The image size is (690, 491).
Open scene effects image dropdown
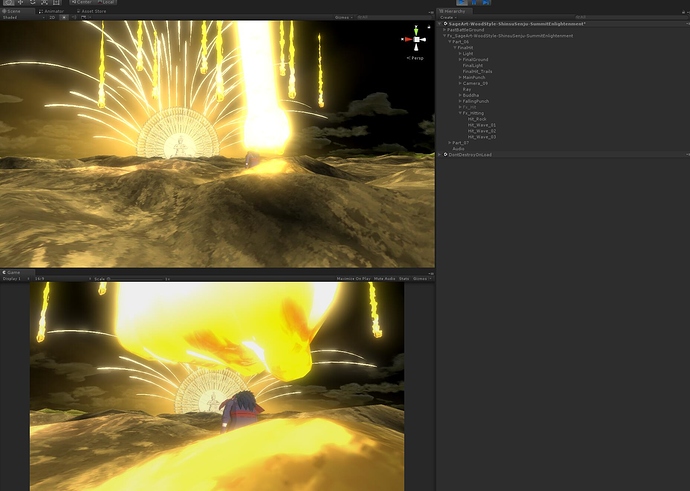[85, 18]
